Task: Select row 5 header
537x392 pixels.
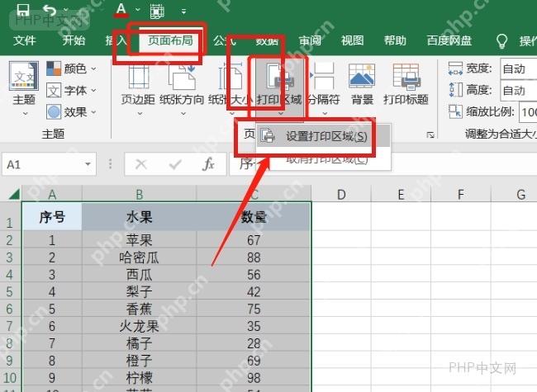Action: [x=10, y=292]
